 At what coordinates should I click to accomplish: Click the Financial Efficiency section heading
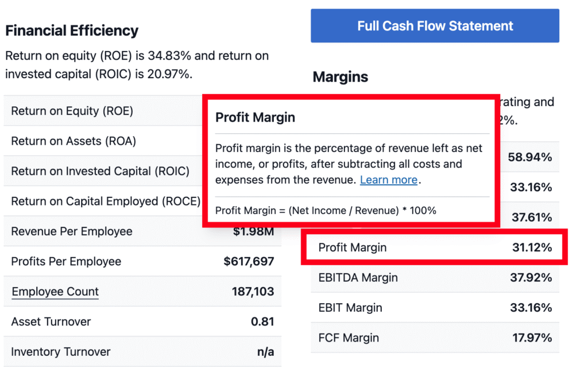click(x=72, y=30)
